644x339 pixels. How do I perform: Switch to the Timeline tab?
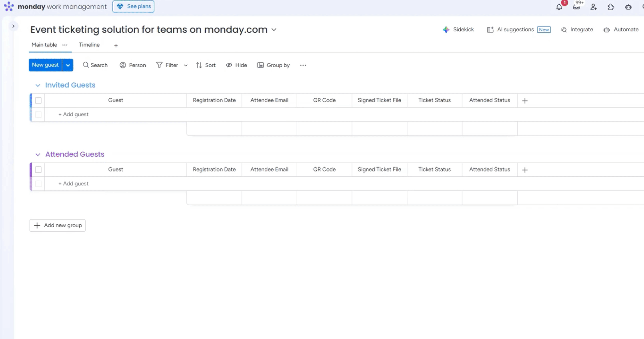[89, 45]
